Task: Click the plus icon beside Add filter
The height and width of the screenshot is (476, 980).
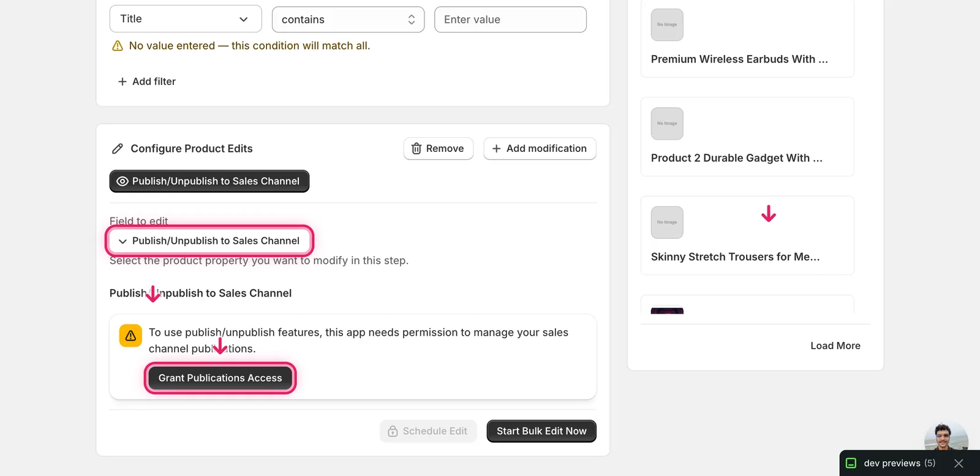Action: pyautogui.click(x=123, y=81)
